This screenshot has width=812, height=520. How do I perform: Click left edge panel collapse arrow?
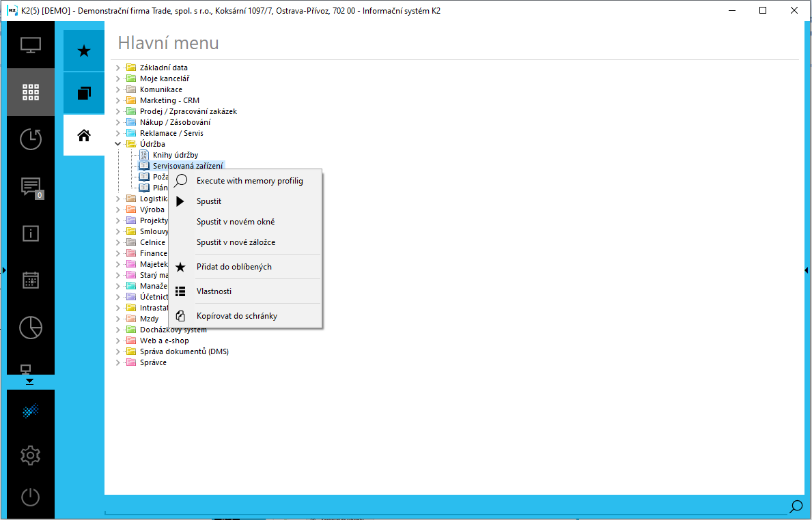(3, 270)
